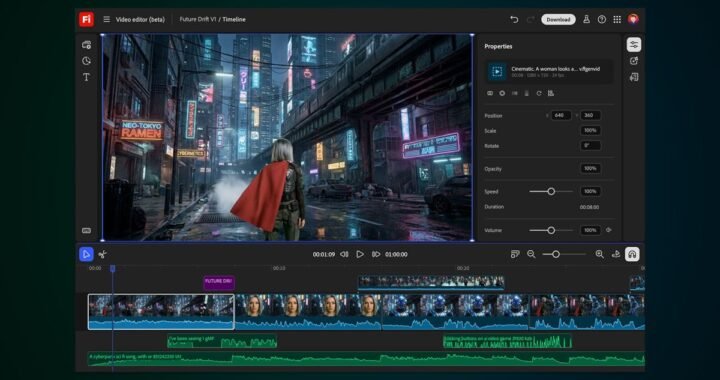Viewport: 720px width, 380px height.
Task: Open the generate panel icon in right sidebar
Action: click(634, 61)
